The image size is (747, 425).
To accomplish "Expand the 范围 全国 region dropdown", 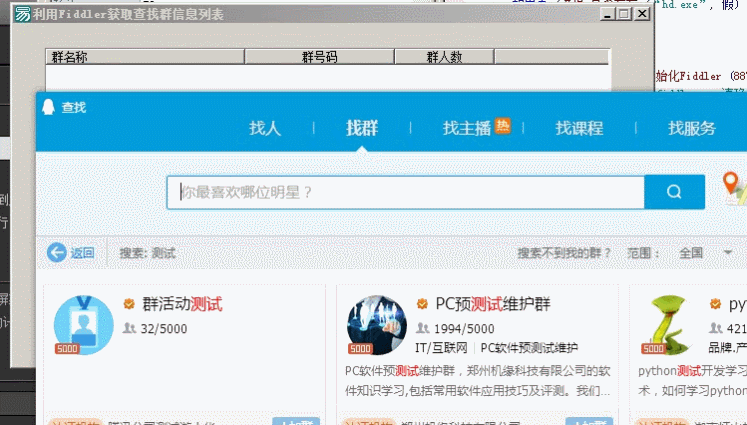I will (x=727, y=253).
